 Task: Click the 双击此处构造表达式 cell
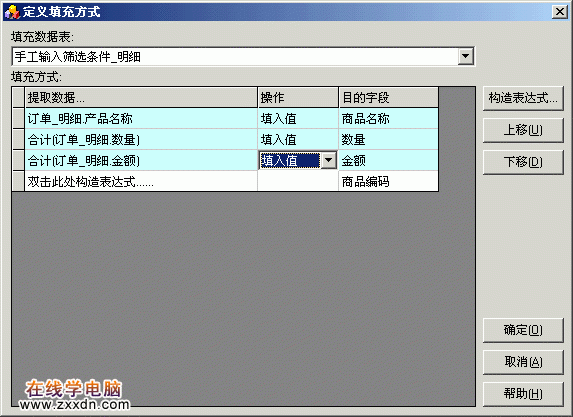point(141,181)
